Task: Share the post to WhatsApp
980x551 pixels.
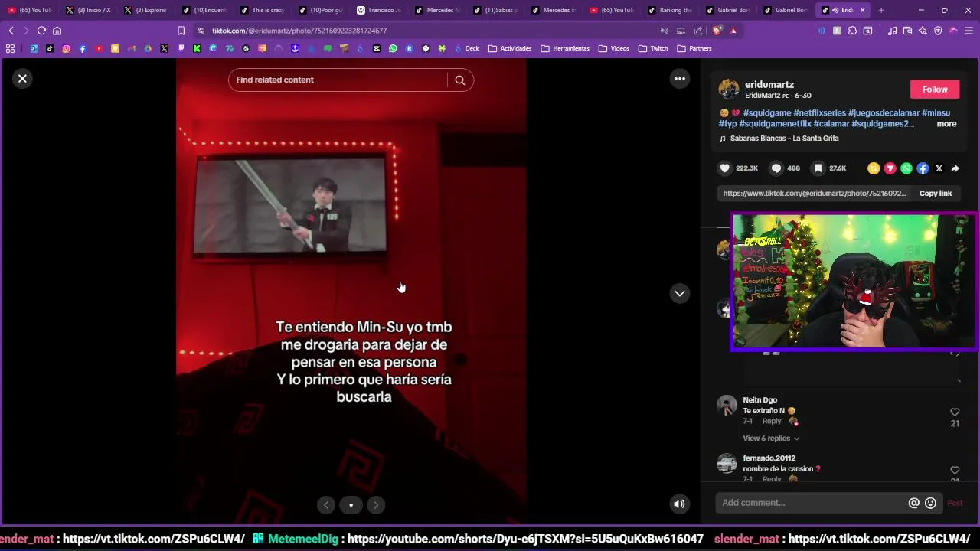Action: [x=906, y=168]
